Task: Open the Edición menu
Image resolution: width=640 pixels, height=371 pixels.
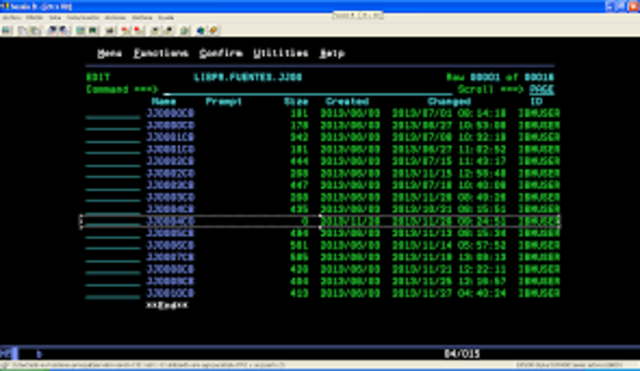Action: click(x=34, y=18)
